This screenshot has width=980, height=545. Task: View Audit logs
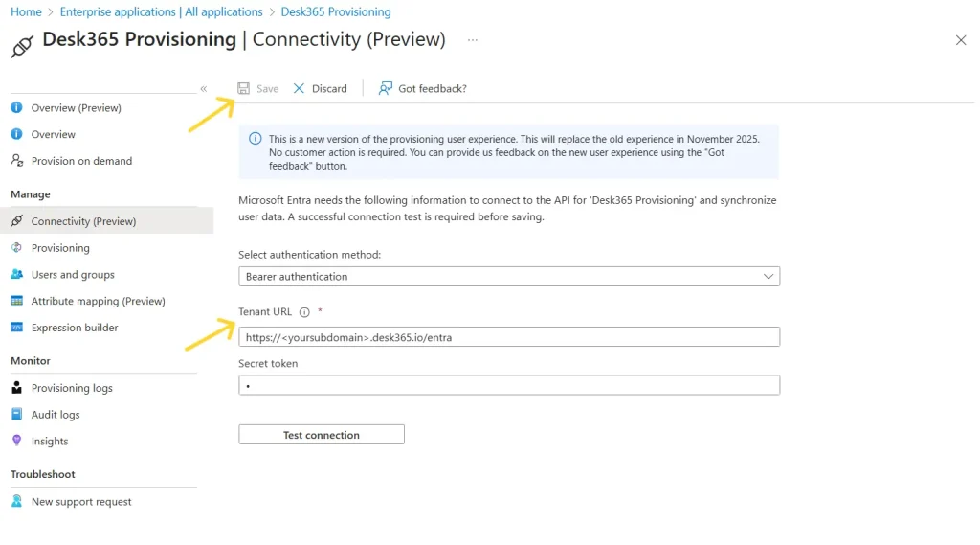pos(56,414)
